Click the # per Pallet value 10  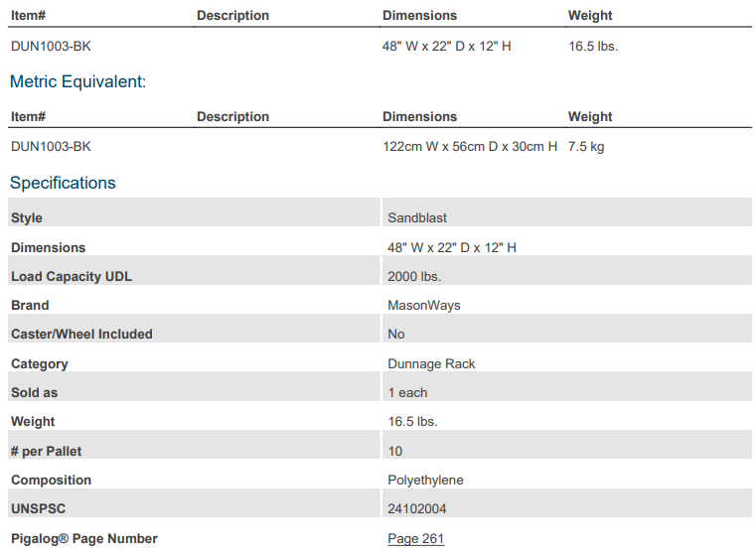click(394, 452)
